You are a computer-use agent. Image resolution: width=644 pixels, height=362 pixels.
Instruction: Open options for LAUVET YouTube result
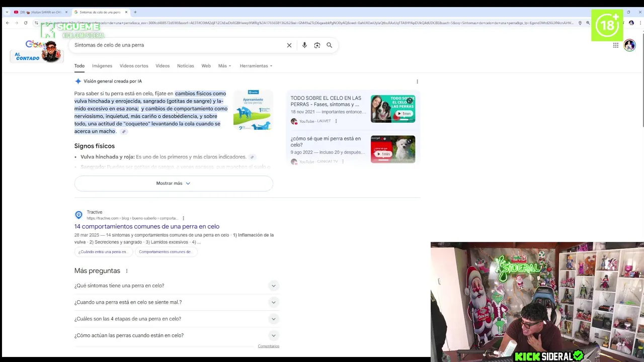tap(336, 121)
